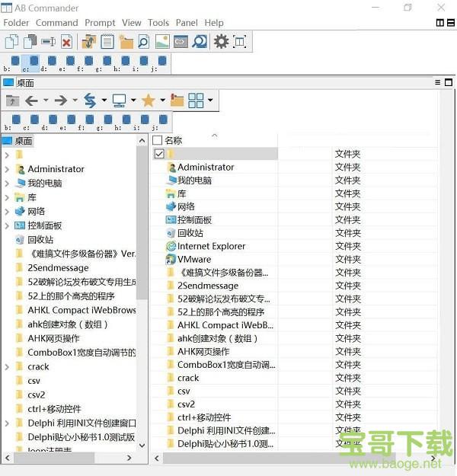This screenshot has width=457, height=476.
Task: Click the Delete icon with red X
Action: [66, 42]
